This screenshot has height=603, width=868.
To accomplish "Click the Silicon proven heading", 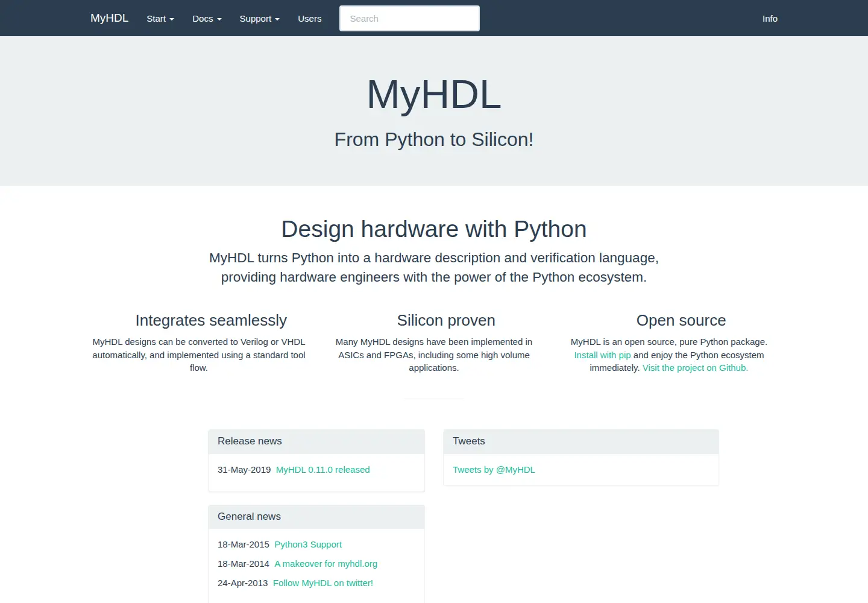I will coord(446,320).
